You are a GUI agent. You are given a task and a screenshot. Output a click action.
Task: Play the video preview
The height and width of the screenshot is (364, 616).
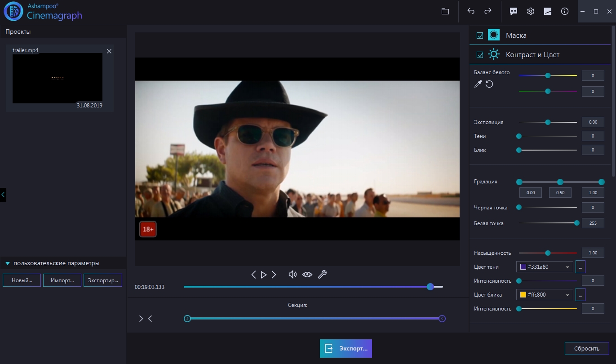(264, 275)
